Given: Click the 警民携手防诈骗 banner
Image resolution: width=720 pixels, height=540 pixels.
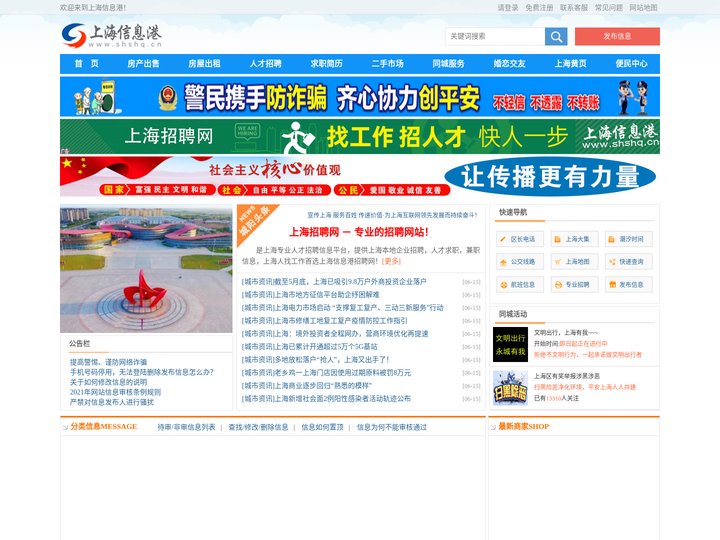Looking at the screenshot, I should 360,96.
